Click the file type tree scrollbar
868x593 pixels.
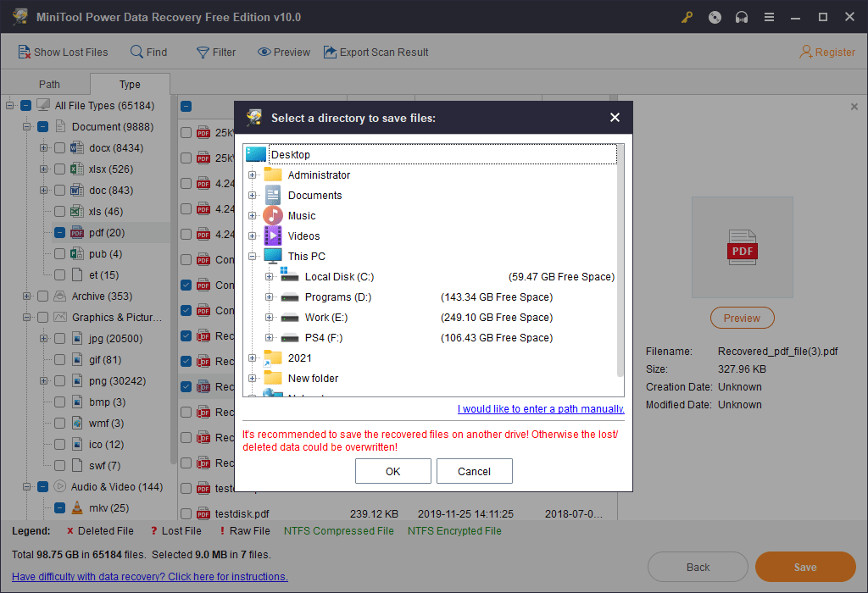click(x=173, y=280)
